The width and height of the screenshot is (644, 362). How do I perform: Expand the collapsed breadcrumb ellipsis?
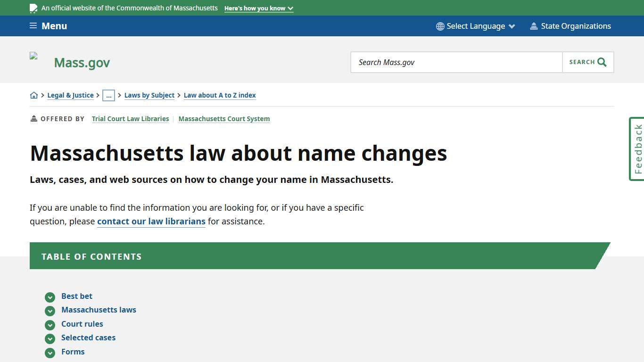pyautogui.click(x=109, y=95)
